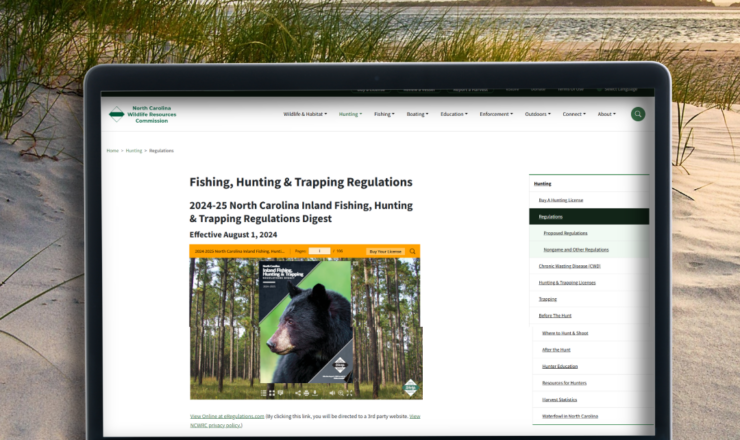Expand the About navigation menu
Viewport: 740px width, 440px height.
606,114
